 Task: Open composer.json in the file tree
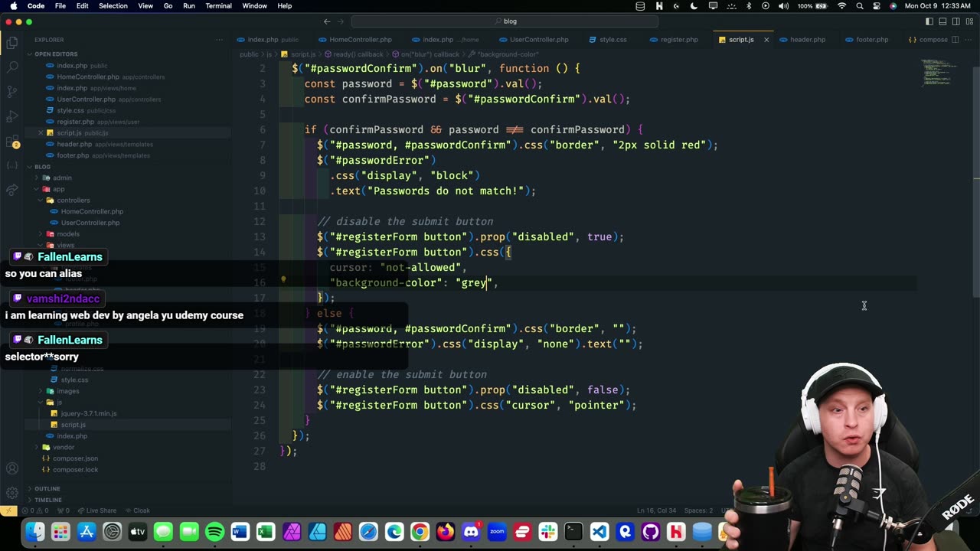point(75,458)
